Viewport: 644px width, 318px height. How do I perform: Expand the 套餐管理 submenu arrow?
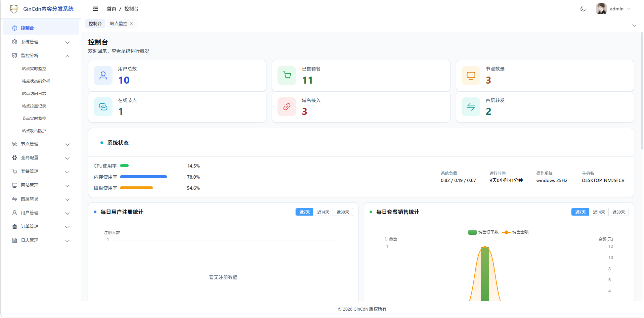[67, 172]
